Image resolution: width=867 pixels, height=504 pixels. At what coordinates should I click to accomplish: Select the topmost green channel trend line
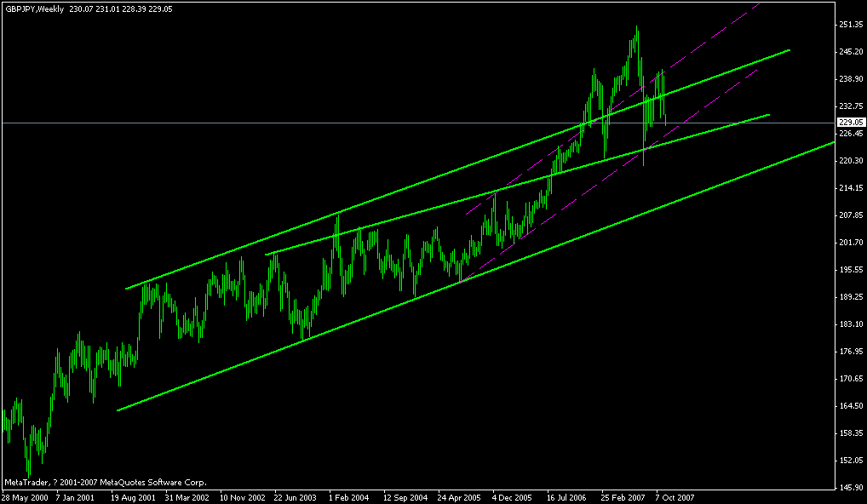458,169
